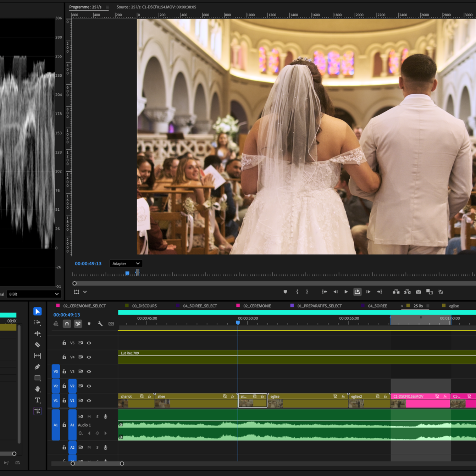This screenshot has width=476, height=476.
Task: Select the Rectangle shape tool
Action: pos(38,378)
